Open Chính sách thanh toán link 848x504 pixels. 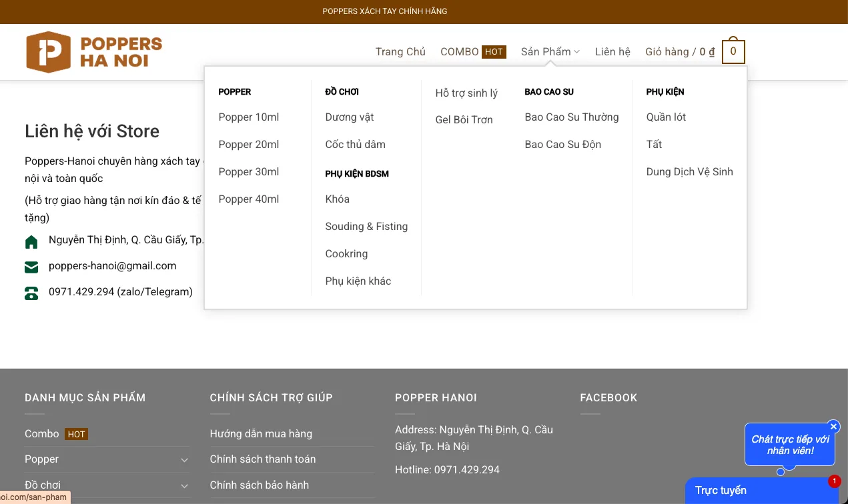click(x=263, y=459)
